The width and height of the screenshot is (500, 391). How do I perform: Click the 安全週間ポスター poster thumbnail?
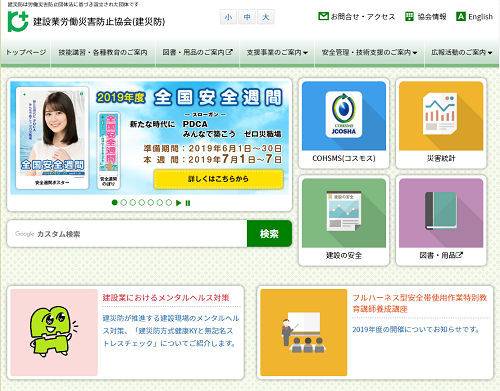(52, 138)
